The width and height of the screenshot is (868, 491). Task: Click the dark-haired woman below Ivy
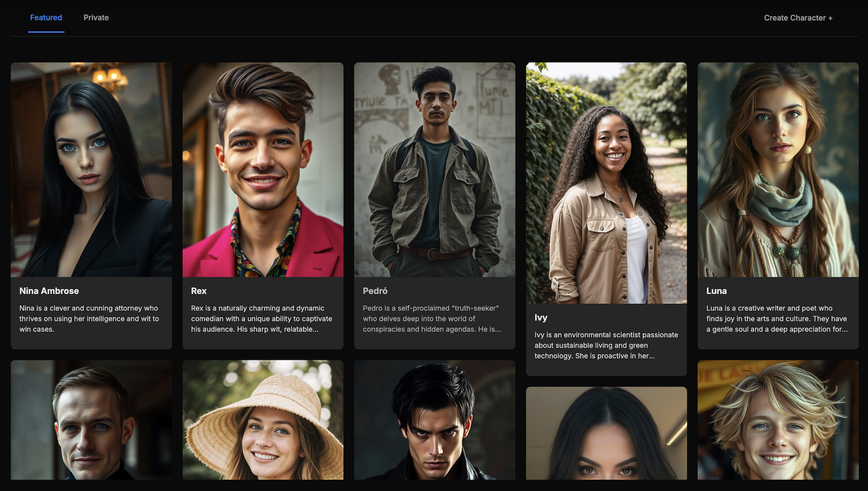coord(606,434)
